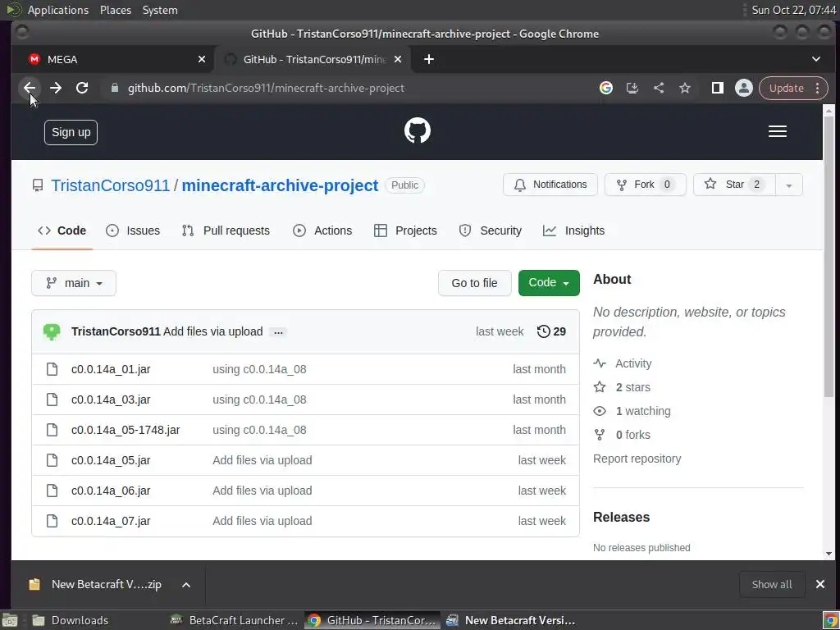Go forward with the browser forward arrow
Image resolution: width=840 pixels, height=630 pixels.
[56, 88]
